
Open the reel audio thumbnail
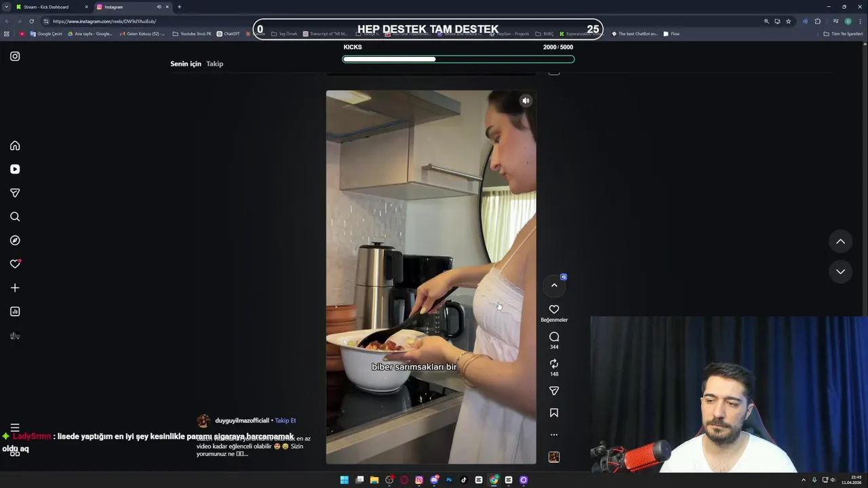coord(554,457)
